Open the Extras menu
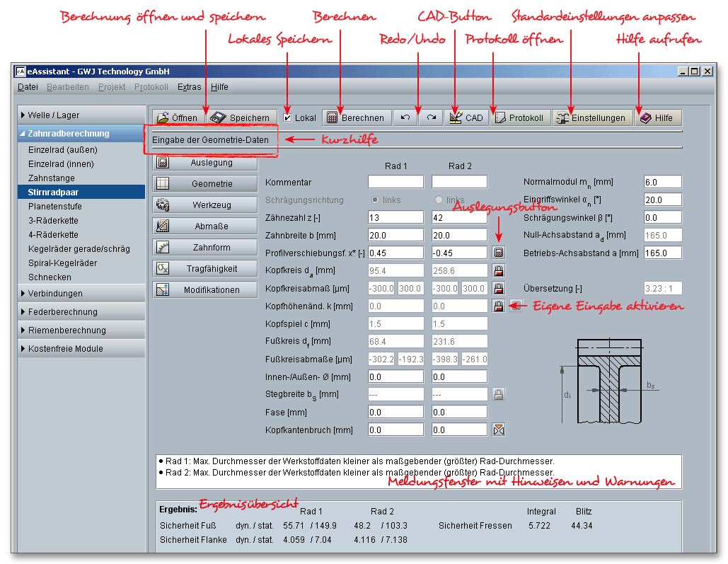The height and width of the screenshot is (564, 728). pos(189,87)
